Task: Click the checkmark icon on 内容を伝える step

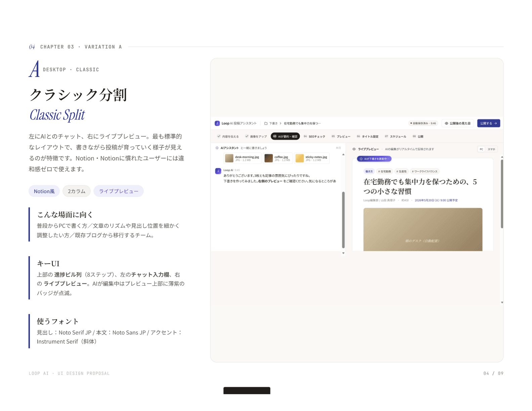Action: [x=219, y=136]
